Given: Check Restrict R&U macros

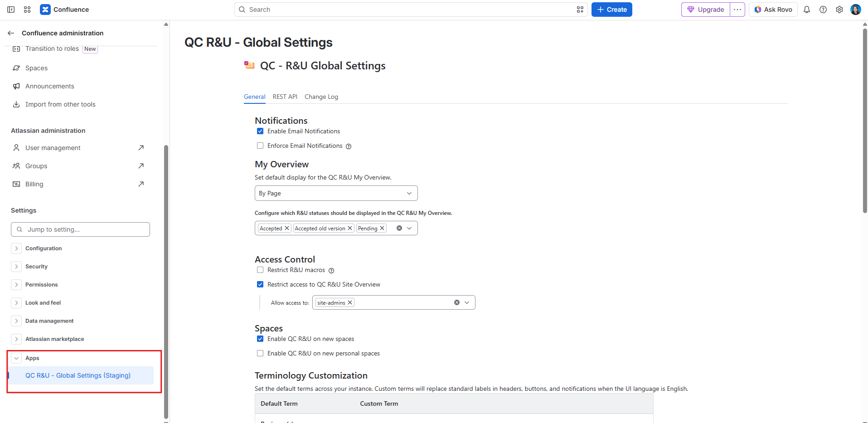Looking at the screenshot, I should point(260,270).
